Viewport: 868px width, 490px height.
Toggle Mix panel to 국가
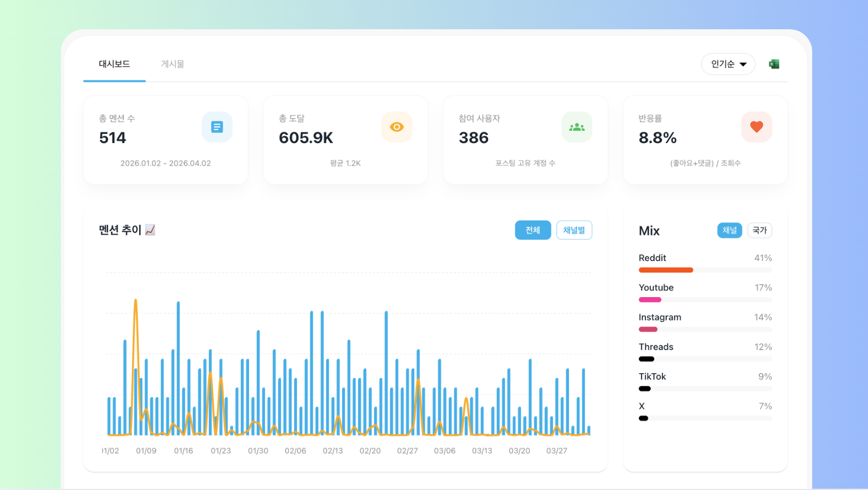(759, 230)
